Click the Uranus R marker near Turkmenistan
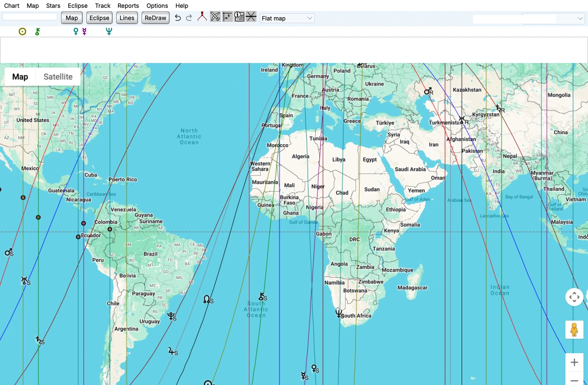588x385 pixels. (463, 121)
